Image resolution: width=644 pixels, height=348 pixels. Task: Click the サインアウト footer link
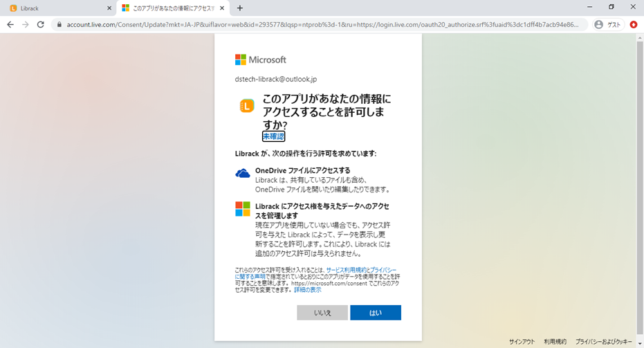coord(522,342)
